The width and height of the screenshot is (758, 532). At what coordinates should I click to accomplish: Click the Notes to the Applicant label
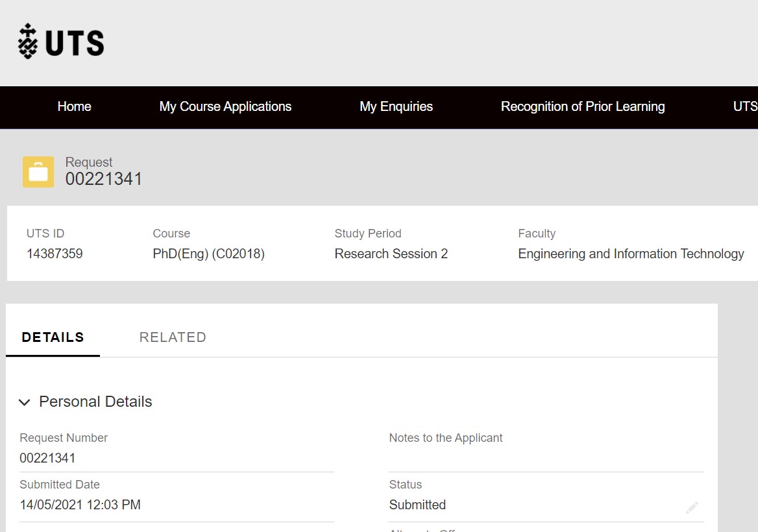click(x=446, y=438)
